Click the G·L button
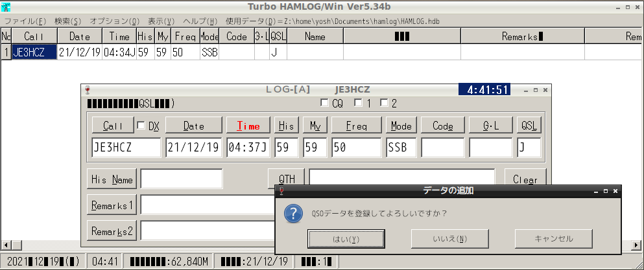Screen dimensions: 644x270 491,125
